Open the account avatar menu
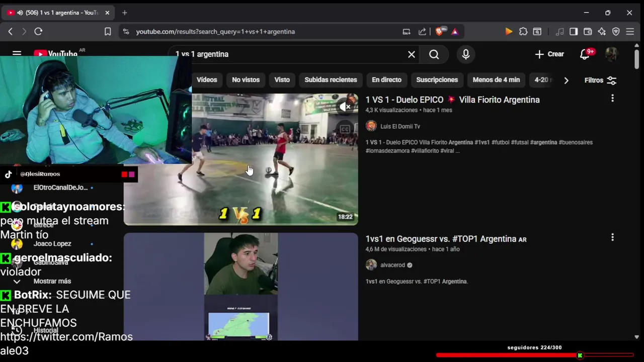 611,54
